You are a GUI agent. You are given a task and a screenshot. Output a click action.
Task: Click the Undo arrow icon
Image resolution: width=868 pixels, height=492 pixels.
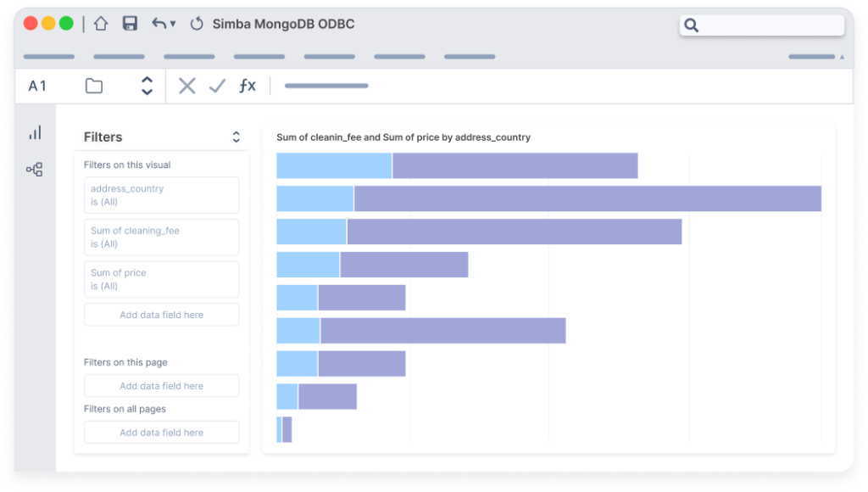tap(157, 25)
